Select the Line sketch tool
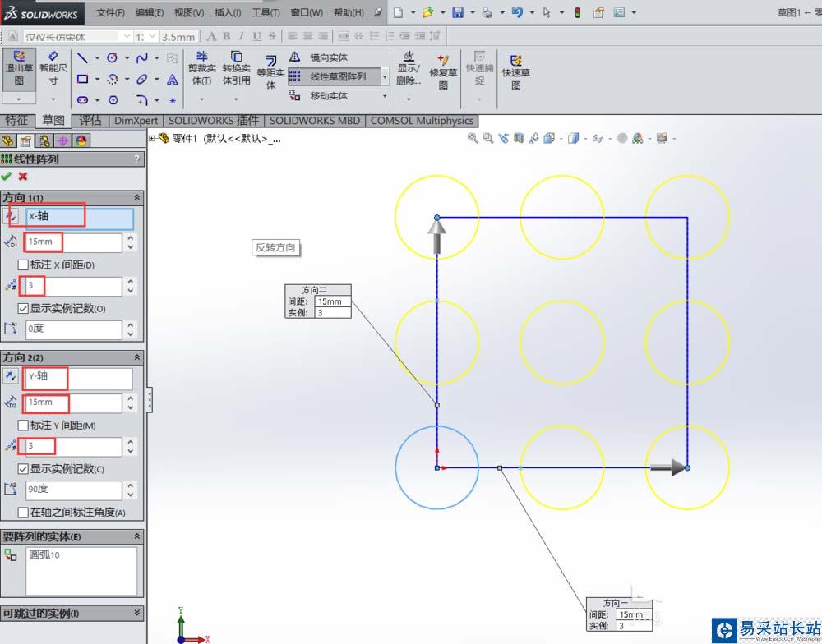822x644 pixels. click(x=83, y=57)
